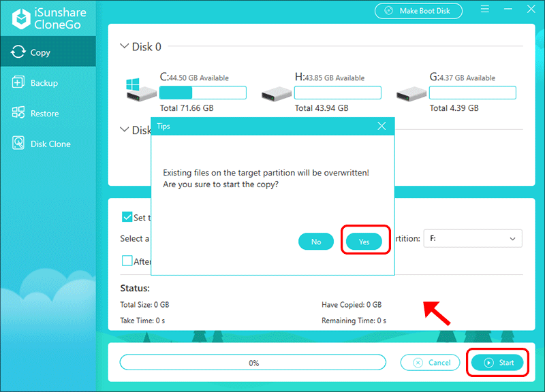Toggle the checked 'Set' checkbox
The image size is (545, 392).
[x=127, y=217]
